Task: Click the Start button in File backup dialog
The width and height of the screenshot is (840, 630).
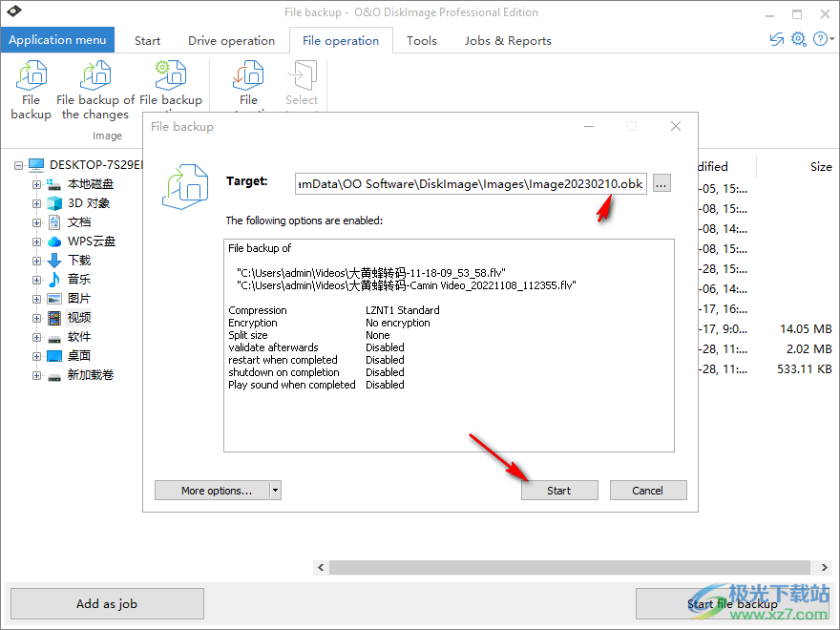Action: (x=559, y=490)
